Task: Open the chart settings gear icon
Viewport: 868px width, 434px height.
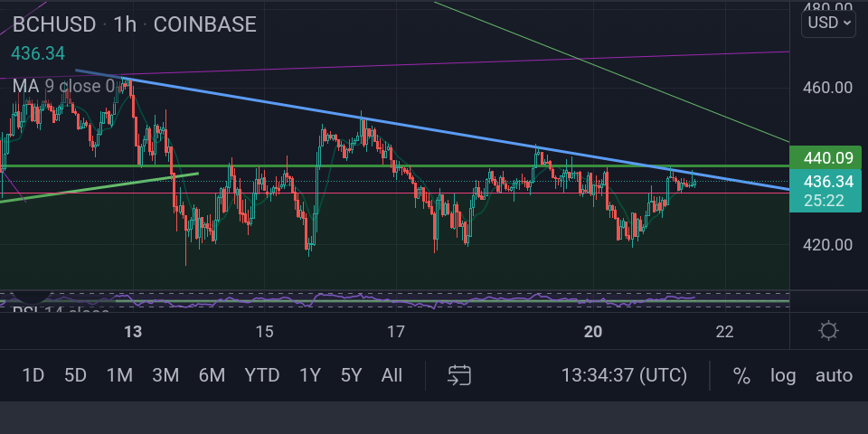Action: pos(828,331)
